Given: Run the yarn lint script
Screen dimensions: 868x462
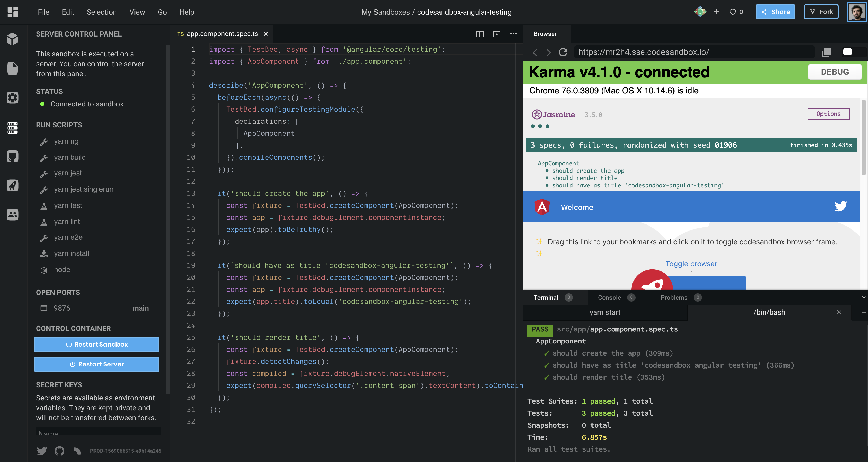Looking at the screenshot, I should 67,222.
